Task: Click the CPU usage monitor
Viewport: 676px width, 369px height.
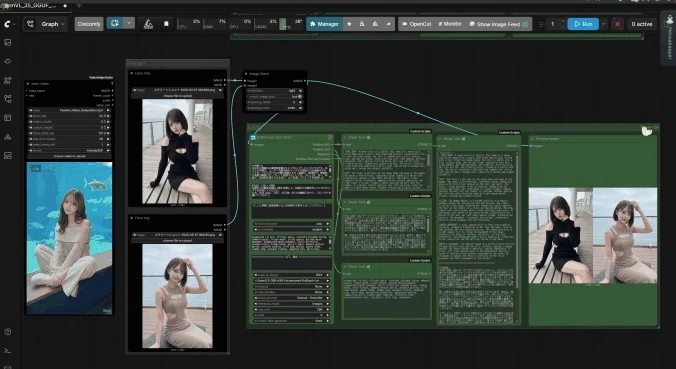Action: (189, 24)
